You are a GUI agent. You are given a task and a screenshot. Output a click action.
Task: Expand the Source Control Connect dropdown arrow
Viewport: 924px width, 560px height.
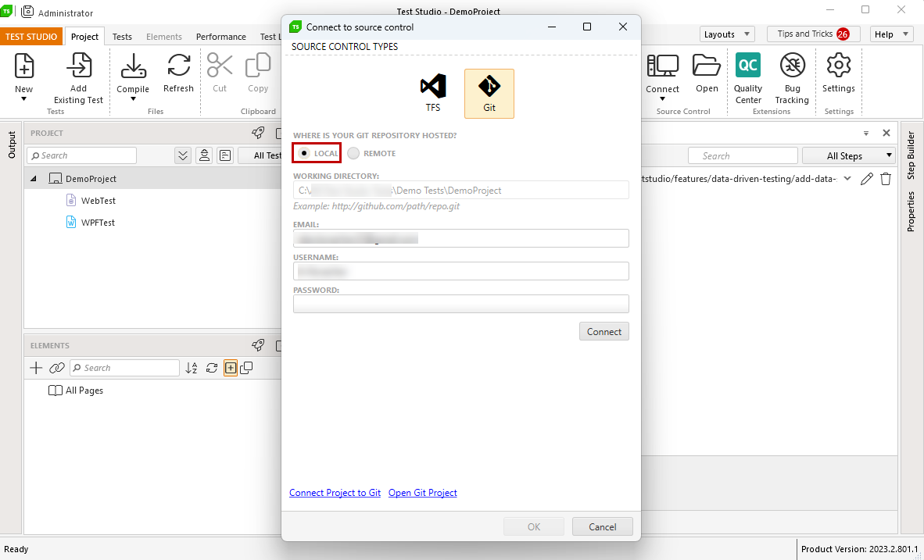(662, 99)
